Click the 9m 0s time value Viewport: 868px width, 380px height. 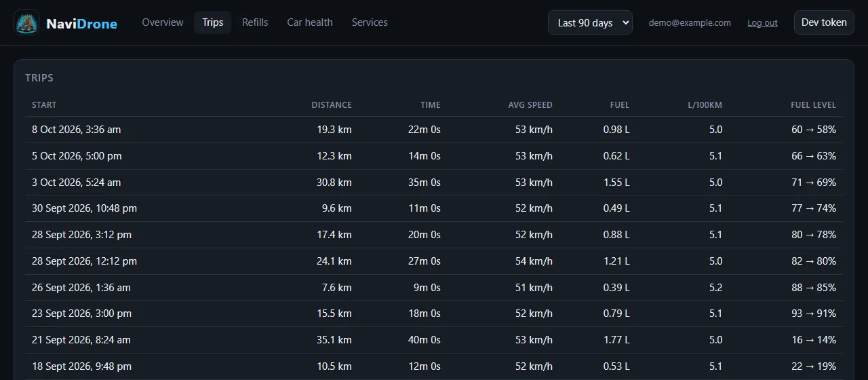pyautogui.click(x=427, y=288)
